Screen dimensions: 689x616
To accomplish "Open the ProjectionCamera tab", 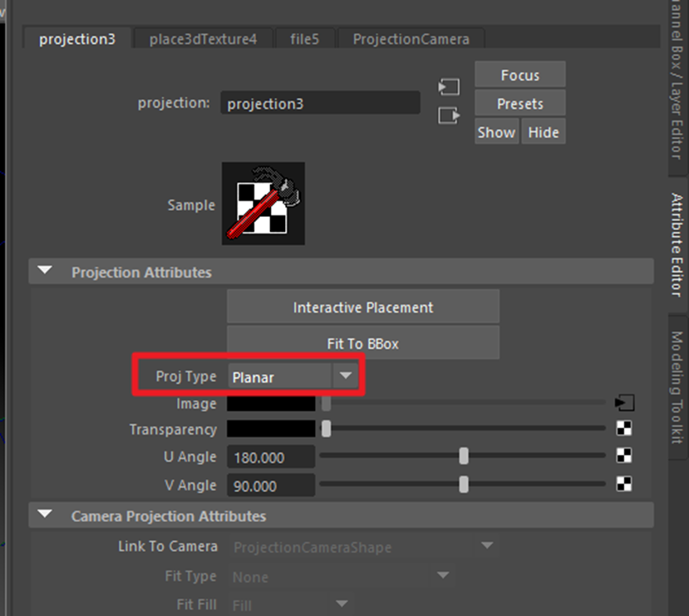I will 411,39.
